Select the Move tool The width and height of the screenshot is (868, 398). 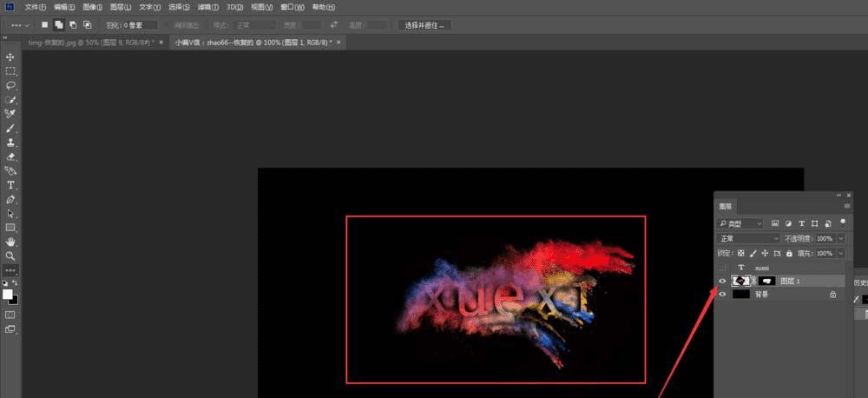click(x=10, y=57)
